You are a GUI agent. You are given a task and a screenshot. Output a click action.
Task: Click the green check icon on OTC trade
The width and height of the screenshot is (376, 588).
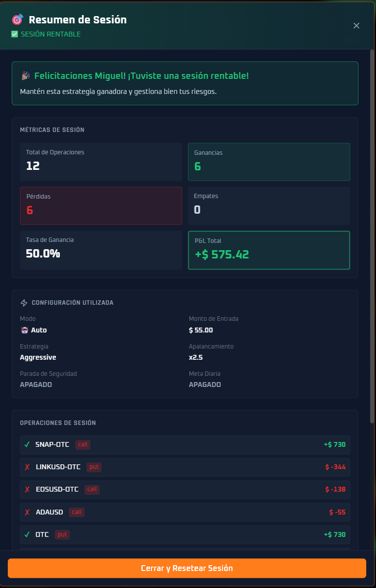pyautogui.click(x=27, y=534)
